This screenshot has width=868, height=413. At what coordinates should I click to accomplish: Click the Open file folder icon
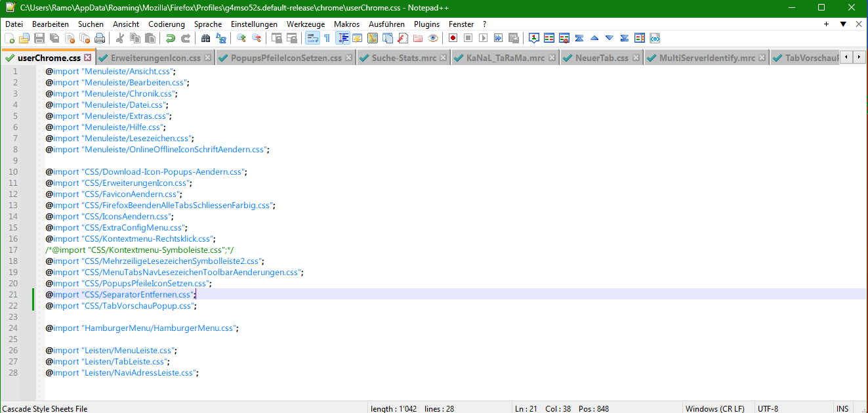tap(24, 38)
